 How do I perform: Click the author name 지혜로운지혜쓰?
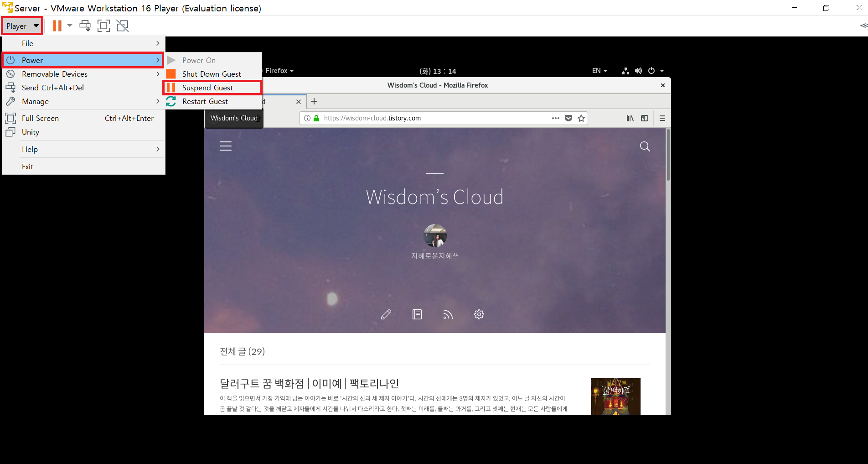click(435, 256)
